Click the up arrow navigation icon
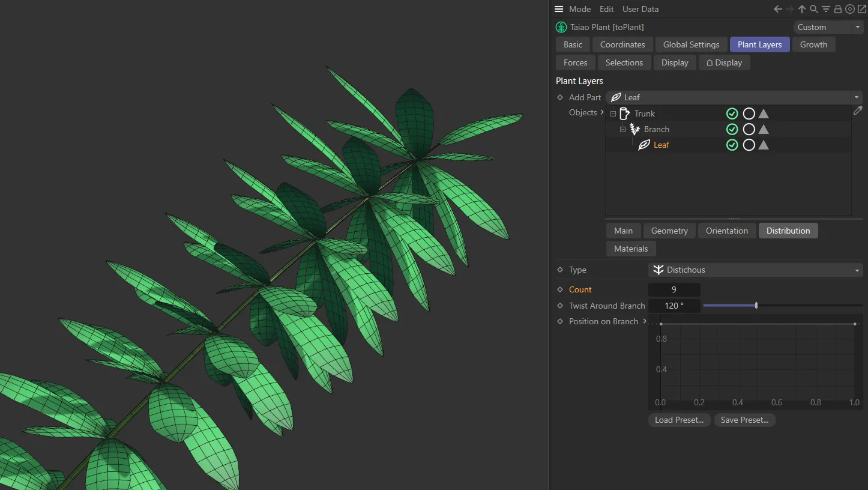868x490 pixels. tap(802, 9)
